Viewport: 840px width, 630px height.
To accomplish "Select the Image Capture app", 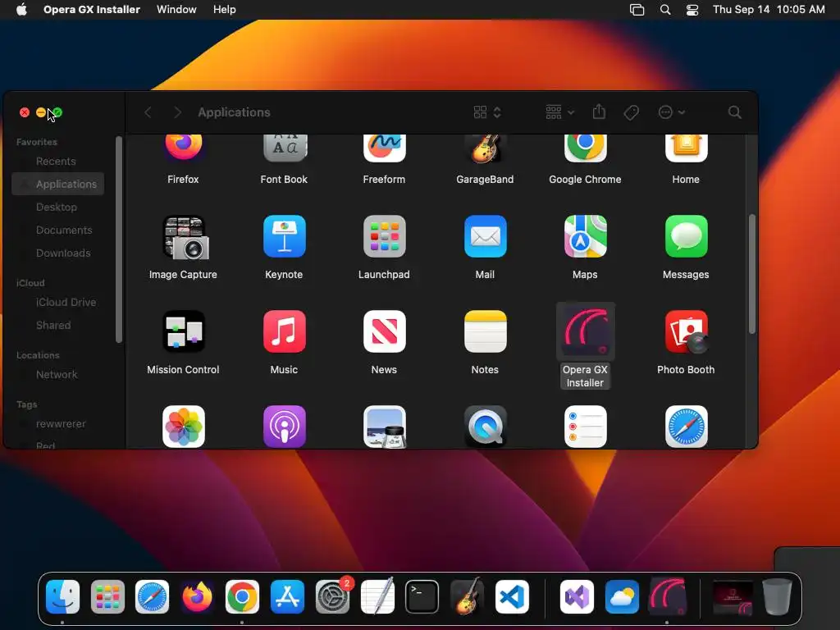I will point(185,237).
